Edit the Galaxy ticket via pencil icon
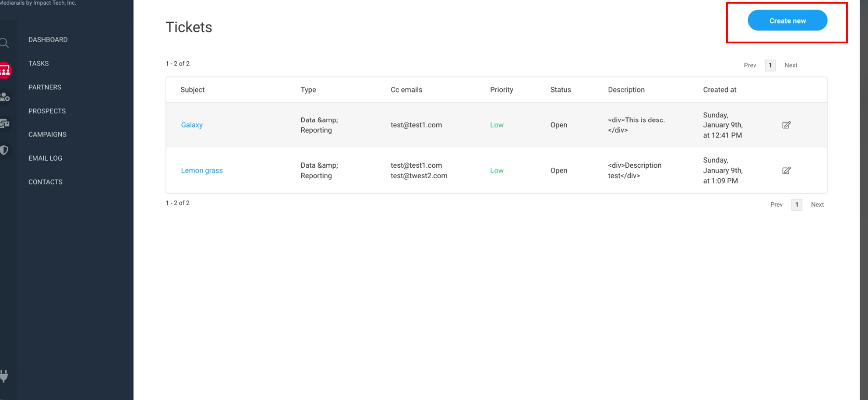The height and width of the screenshot is (400, 868). coord(786,125)
